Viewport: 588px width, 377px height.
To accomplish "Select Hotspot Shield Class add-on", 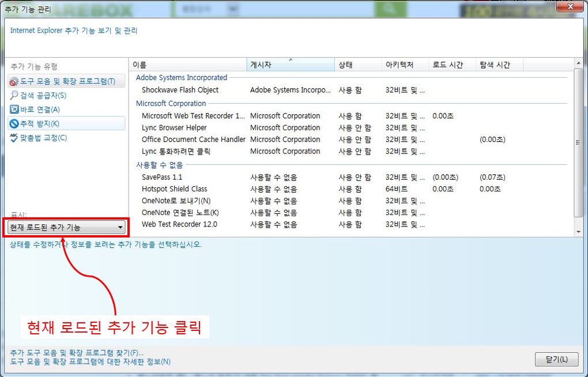I will (175, 189).
